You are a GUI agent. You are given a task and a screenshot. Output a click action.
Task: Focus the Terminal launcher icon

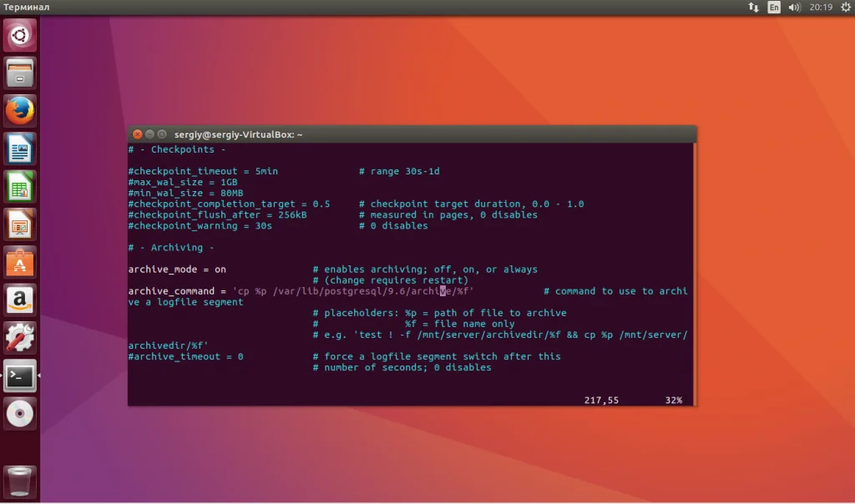(20, 376)
